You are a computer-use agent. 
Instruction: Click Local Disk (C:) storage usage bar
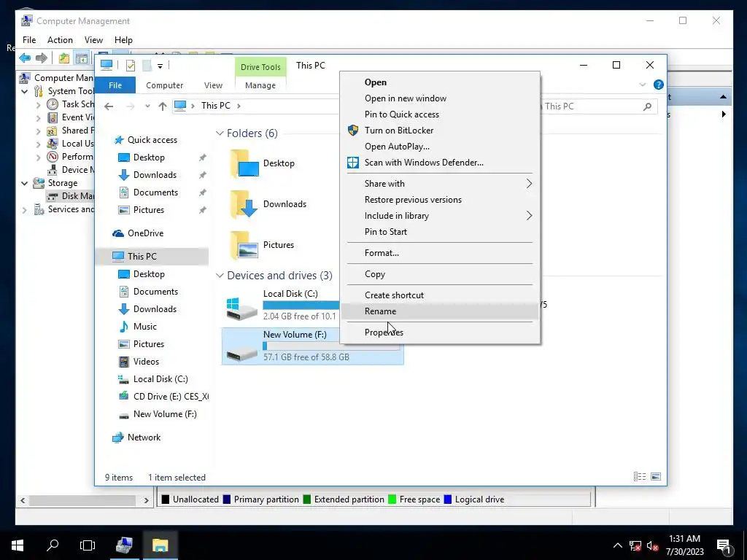[301, 306]
